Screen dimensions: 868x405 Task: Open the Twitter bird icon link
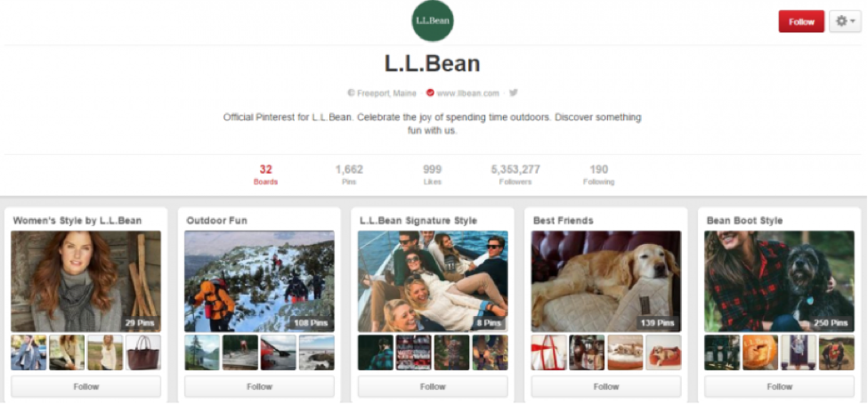coord(514,93)
